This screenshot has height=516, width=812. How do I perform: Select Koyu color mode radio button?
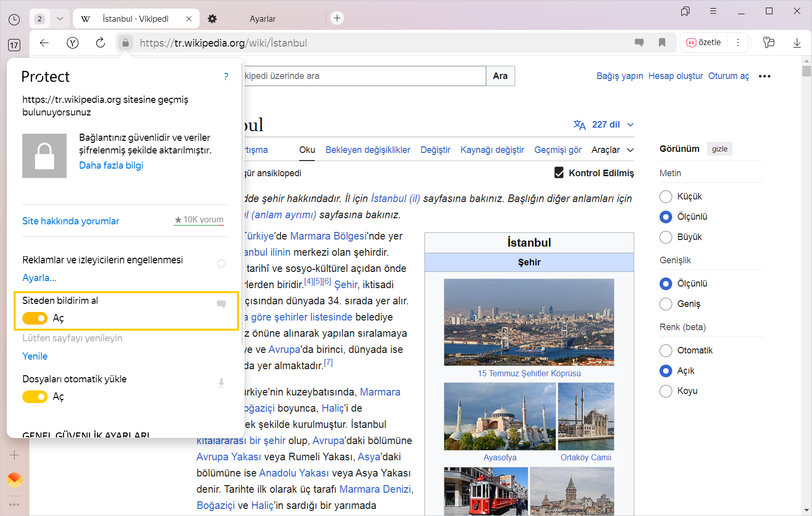(666, 391)
